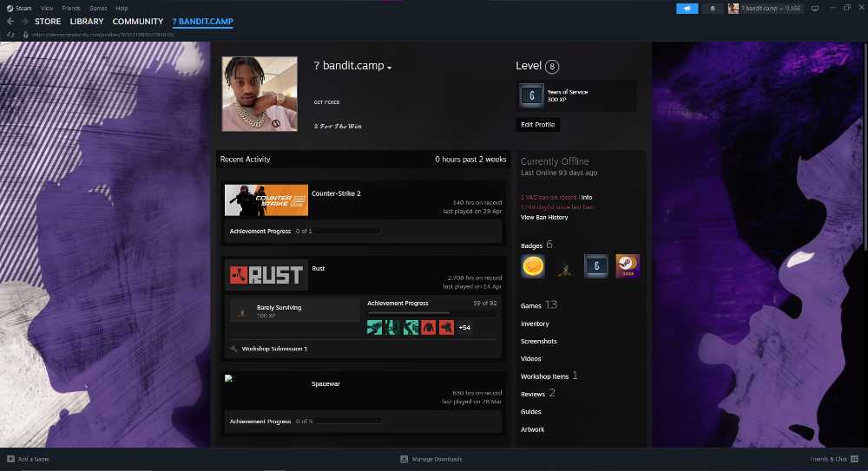Open the gold coin community badge
This screenshot has height=471, width=868.
[533, 266]
